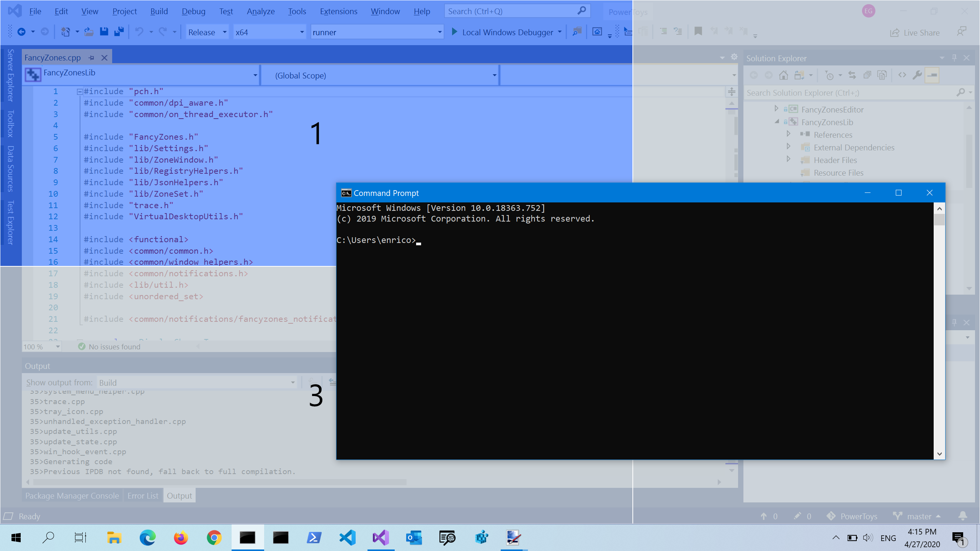
Task: Toggle the Package Manager Console tab
Action: [x=72, y=496]
